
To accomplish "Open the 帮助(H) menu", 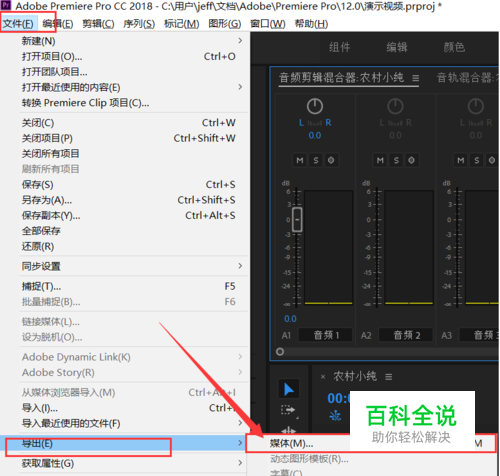I will 311,24.
